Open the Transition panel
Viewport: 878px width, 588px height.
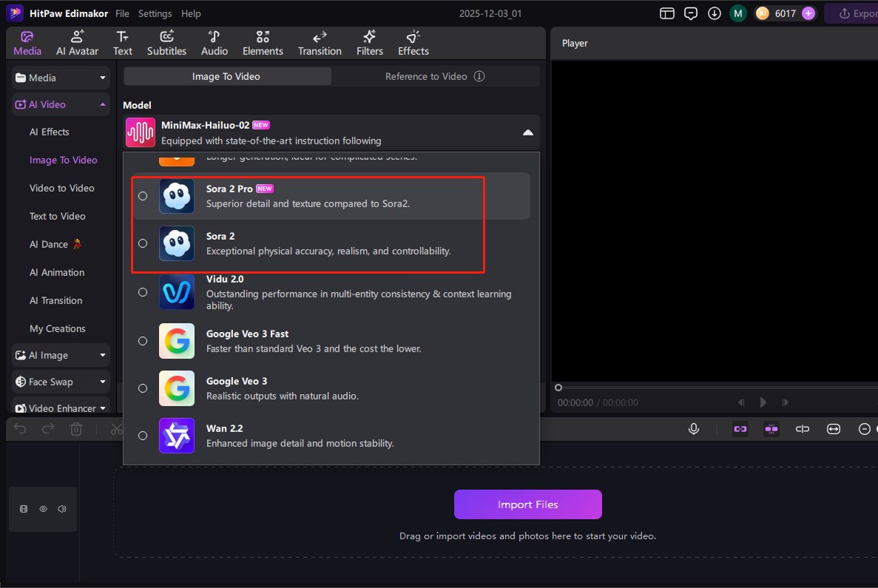coord(319,42)
